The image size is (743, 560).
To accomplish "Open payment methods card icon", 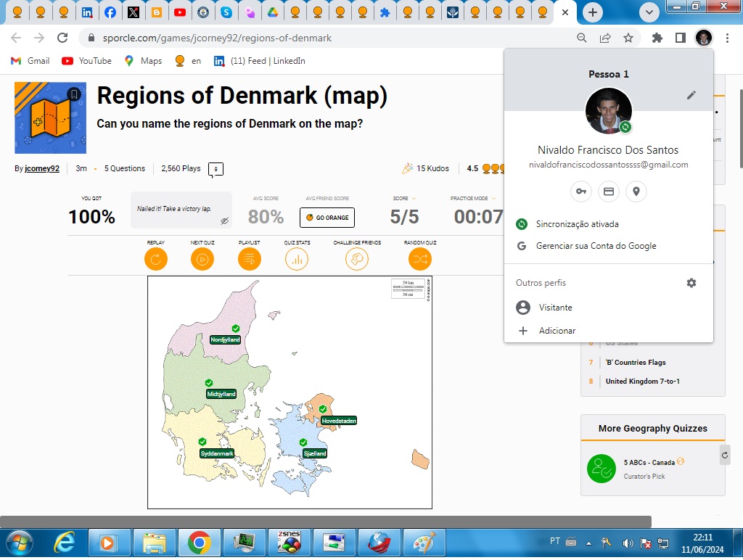I will point(609,192).
